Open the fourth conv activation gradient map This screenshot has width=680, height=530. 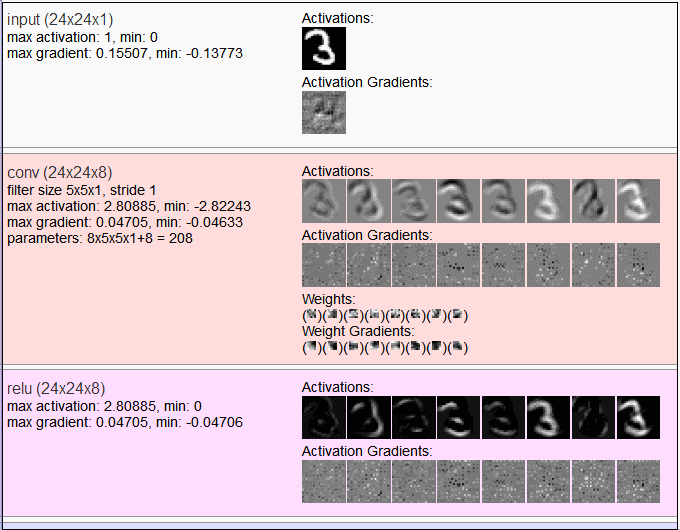coord(459,265)
